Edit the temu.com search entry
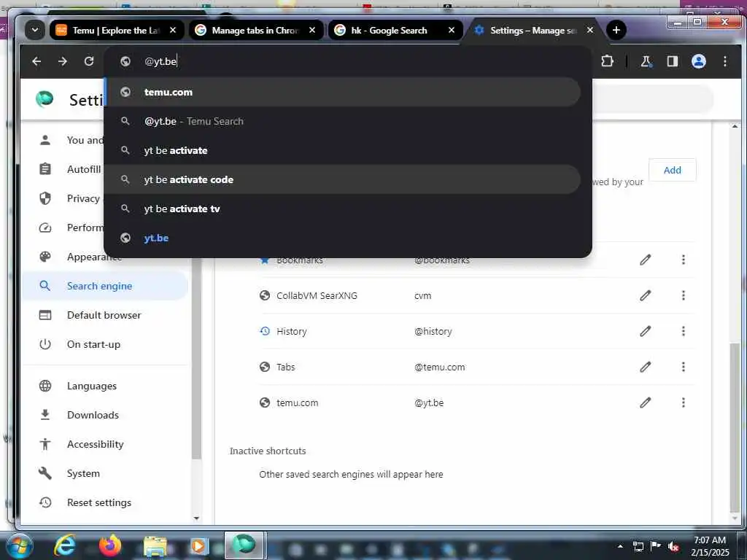This screenshot has width=747, height=560. click(645, 402)
